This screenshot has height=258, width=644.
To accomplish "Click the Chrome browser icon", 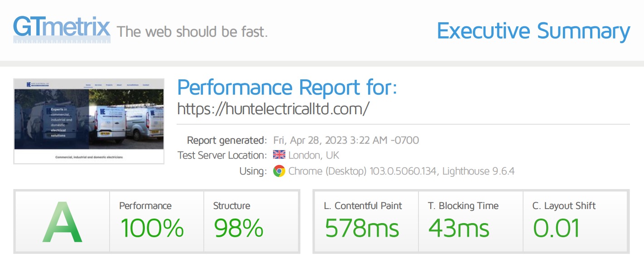I will pos(279,171).
